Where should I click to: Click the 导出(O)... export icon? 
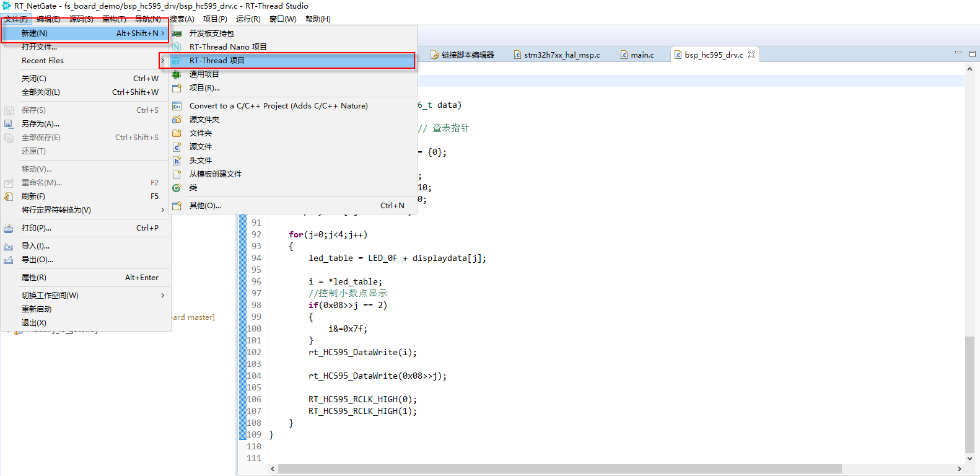(9, 260)
